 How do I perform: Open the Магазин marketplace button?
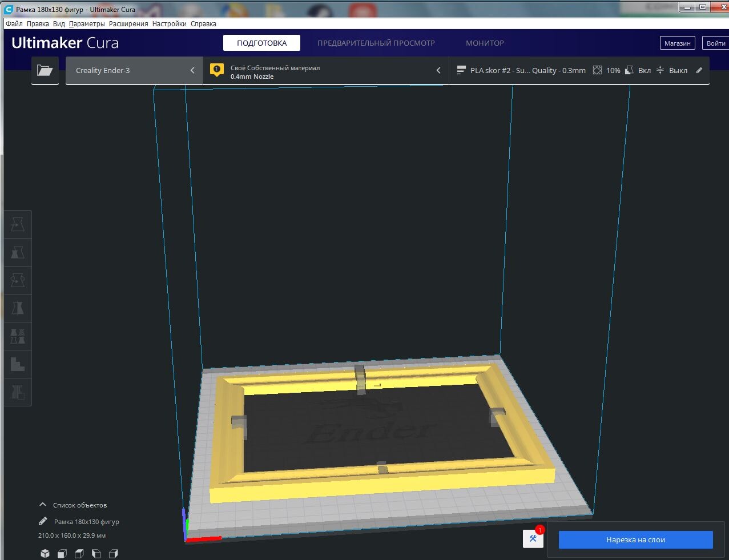[x=677, y=43]
